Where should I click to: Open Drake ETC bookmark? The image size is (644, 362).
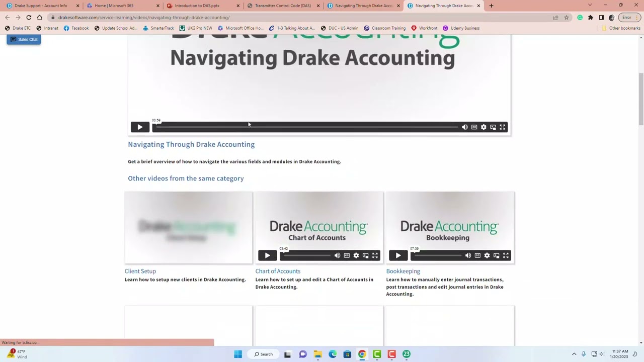[x=18, y=28]
